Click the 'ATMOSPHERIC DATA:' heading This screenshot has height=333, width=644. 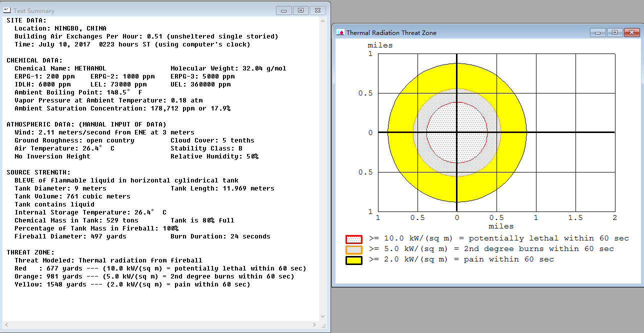[86, 124]
